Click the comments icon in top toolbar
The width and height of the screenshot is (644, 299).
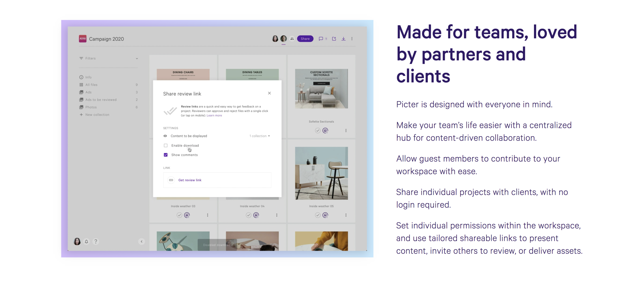click(x=321, y=39)
